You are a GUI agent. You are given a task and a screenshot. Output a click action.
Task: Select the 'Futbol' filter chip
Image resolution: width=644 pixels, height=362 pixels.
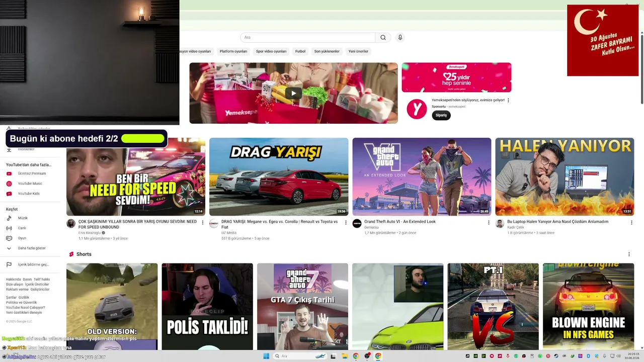click(x=300, y=51)
